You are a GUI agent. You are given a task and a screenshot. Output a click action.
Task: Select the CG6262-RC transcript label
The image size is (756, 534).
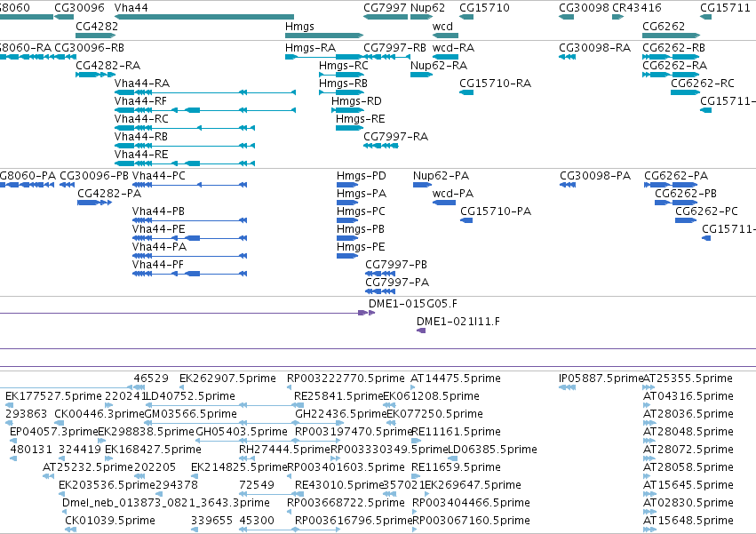point(703,84)
